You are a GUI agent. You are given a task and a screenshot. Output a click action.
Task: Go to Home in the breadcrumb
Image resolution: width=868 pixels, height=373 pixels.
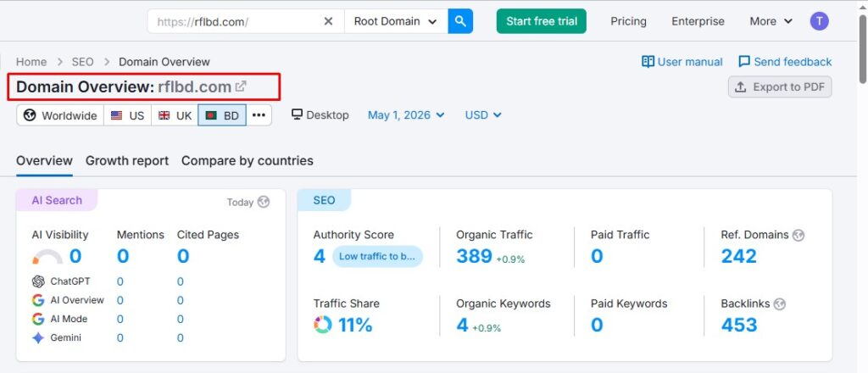click(x=31, y=61)
